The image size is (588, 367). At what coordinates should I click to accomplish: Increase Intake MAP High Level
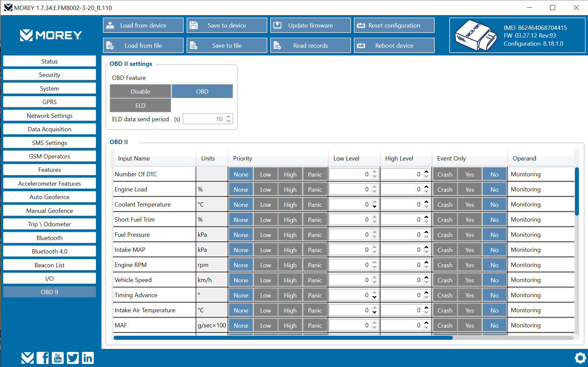(426, 247)
